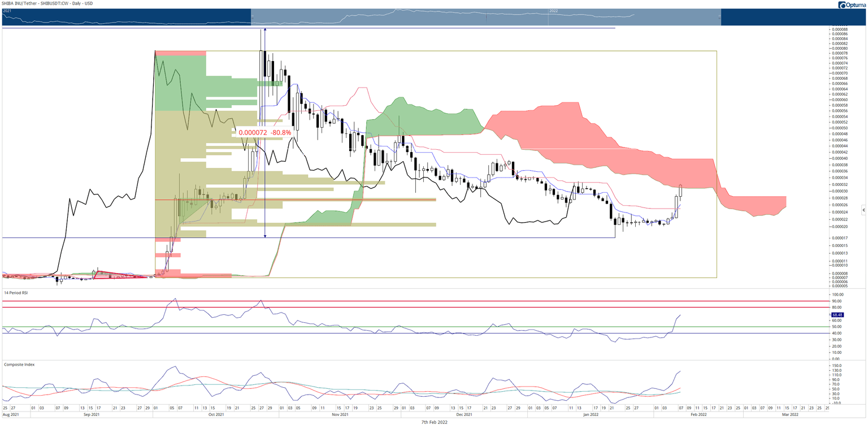This screenshot has width=868, height=429.
Task: Select the chart title 'SHIBA INU/Tether - SHIBUSDT:CW - Daily - USD'
Action: 47,3
